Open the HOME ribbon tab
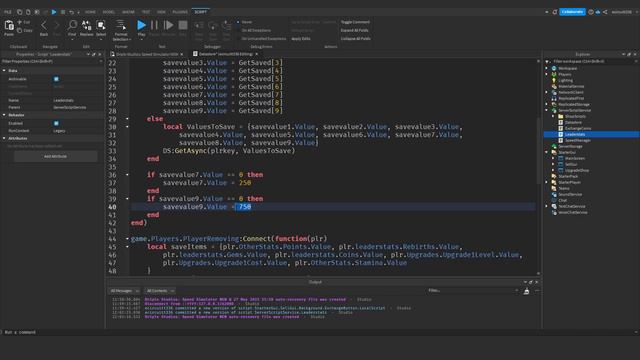Viewport: 640px width, 360px height. (x=90, y=12)
